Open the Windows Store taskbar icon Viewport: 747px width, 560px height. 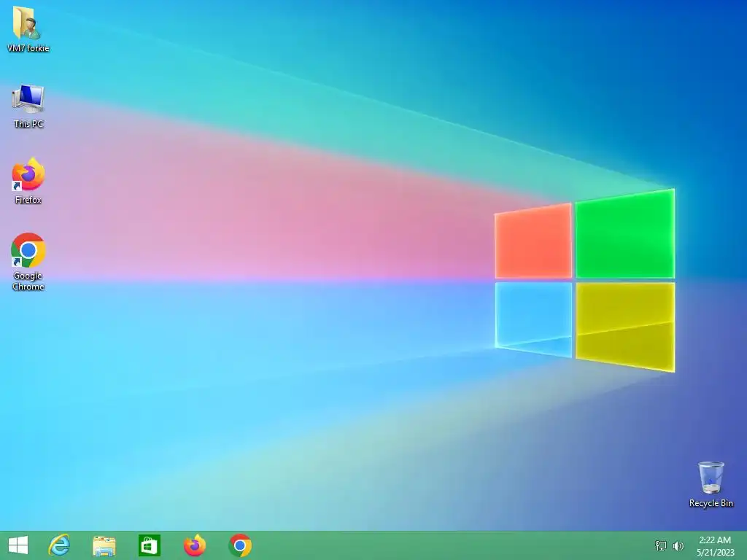[149, 545]
